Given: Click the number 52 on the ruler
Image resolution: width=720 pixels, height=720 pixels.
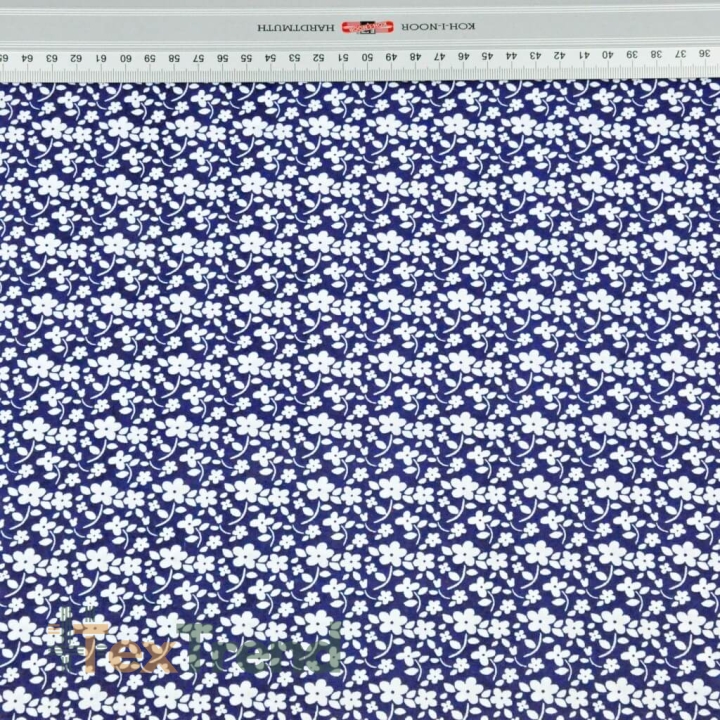Looking at the screenshot, I should pos(318,57).
